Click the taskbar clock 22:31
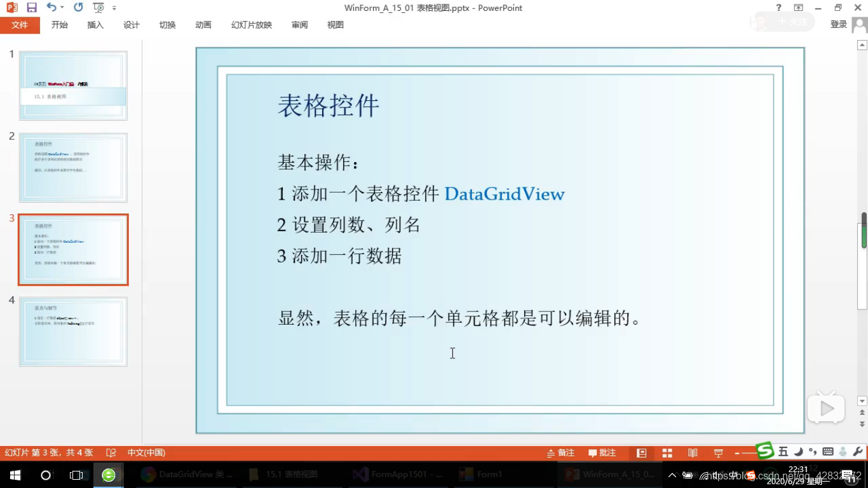This screenshot has height=488, width=868. pyautogui.click(x=798, y=470)
